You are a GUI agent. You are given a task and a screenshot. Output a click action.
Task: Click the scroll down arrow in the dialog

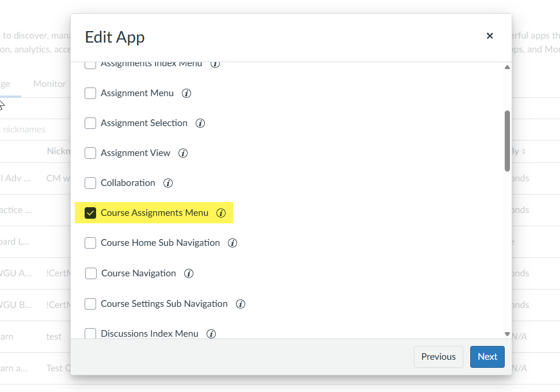coord(507,334)
